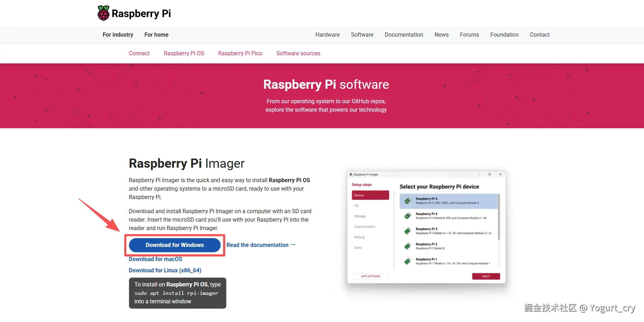This screenshot has width=644, height=322.
Task: Open the For industry section
Action: (118, 35)
